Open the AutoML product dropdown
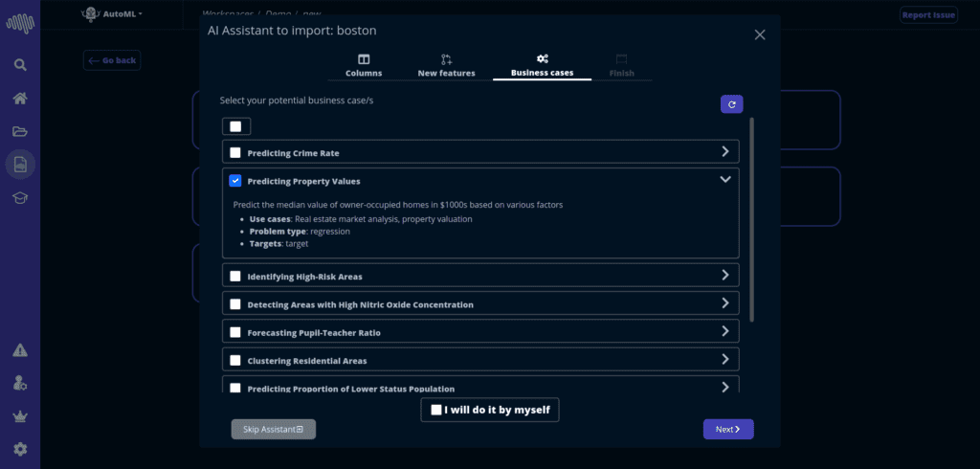Viewport: 980px width, 469px height. [112, 13]
